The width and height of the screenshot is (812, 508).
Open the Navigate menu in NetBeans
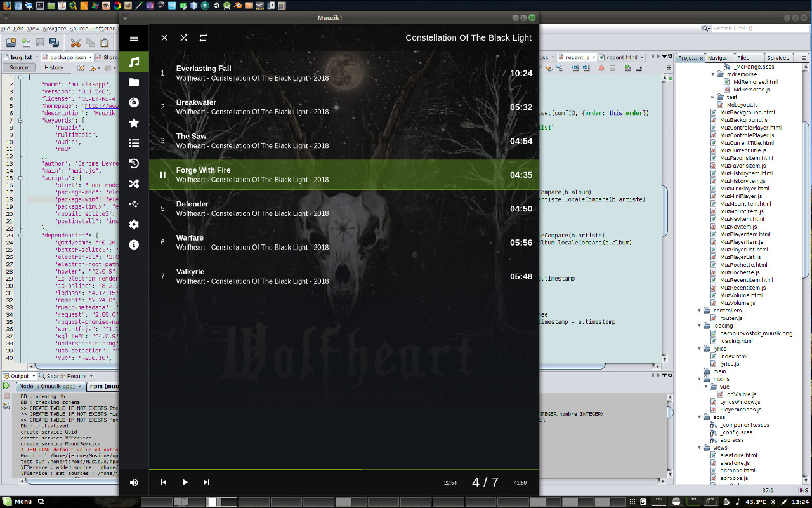coord(55,29)
